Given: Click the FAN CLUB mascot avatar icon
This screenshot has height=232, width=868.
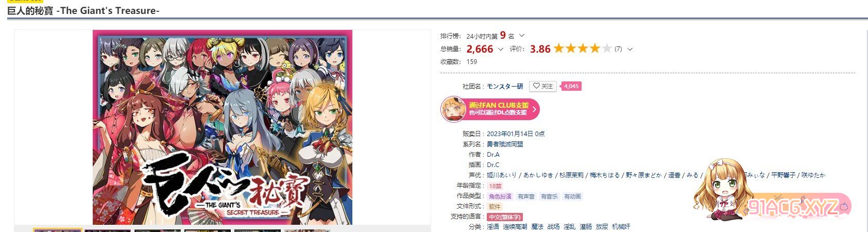Looking at the screenshot, I should (453, 109).
